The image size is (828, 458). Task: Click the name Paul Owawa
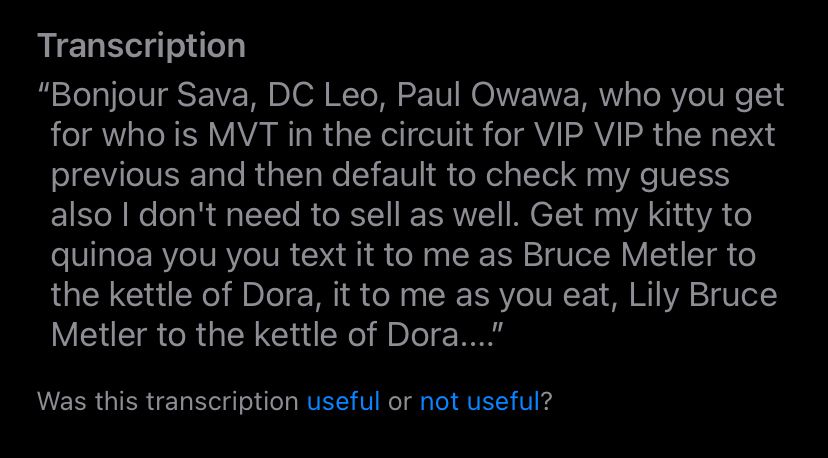coord(490,96)
